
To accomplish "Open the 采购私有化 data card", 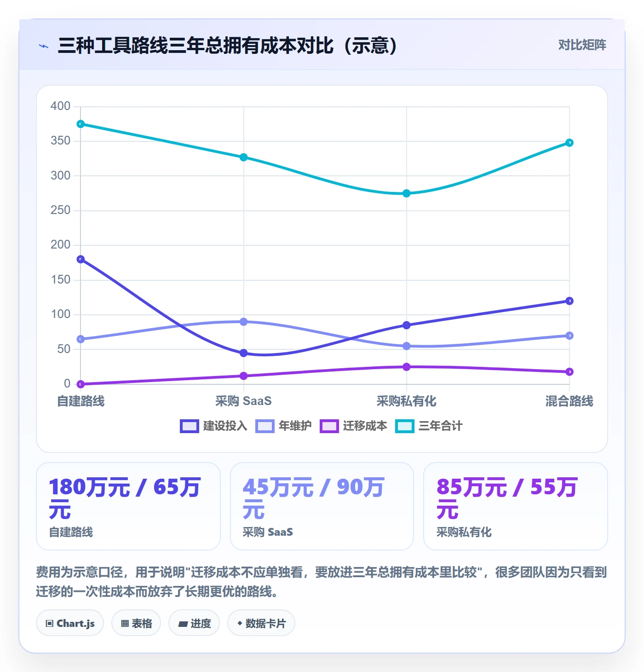I will point(516,506).
